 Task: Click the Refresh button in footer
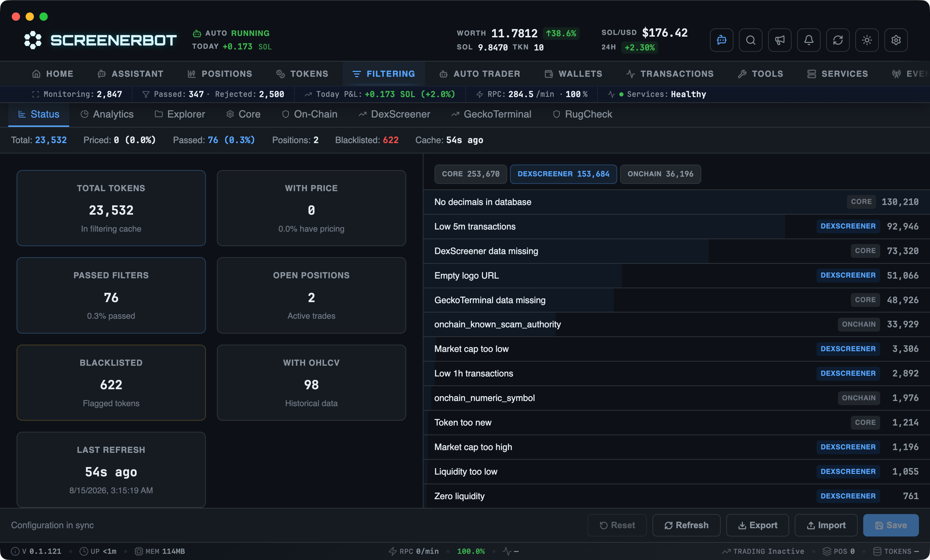click(686, 525)
